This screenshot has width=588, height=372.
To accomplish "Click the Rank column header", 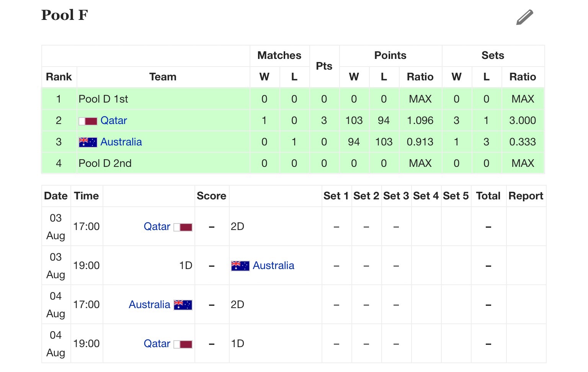I will (59, 77).
